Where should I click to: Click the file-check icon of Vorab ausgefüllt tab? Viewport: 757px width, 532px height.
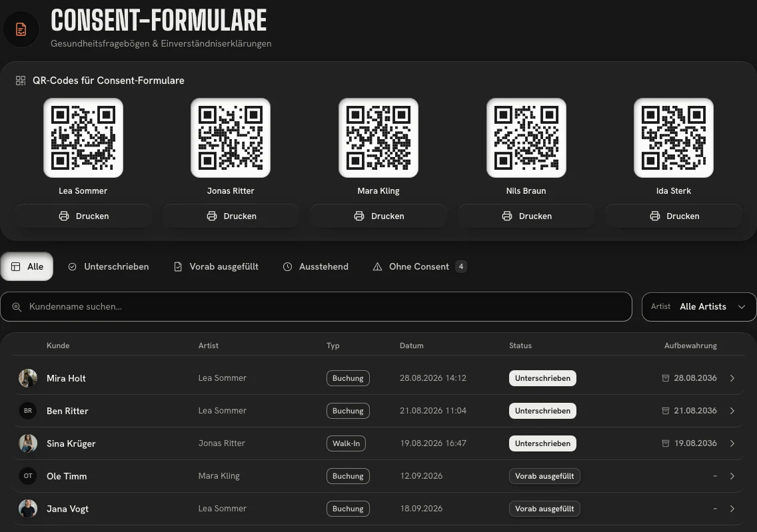coord(178,267)
